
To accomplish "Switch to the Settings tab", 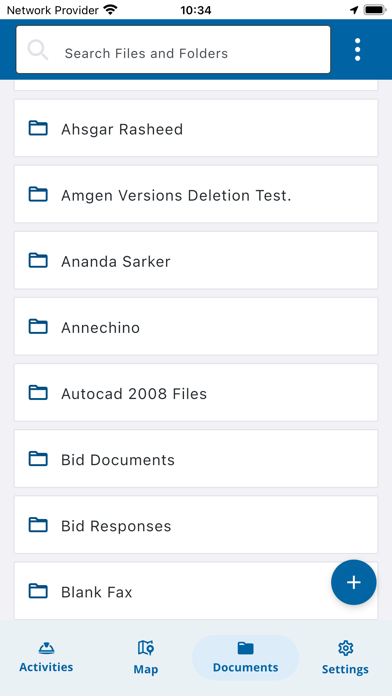I will pos(345,657).
